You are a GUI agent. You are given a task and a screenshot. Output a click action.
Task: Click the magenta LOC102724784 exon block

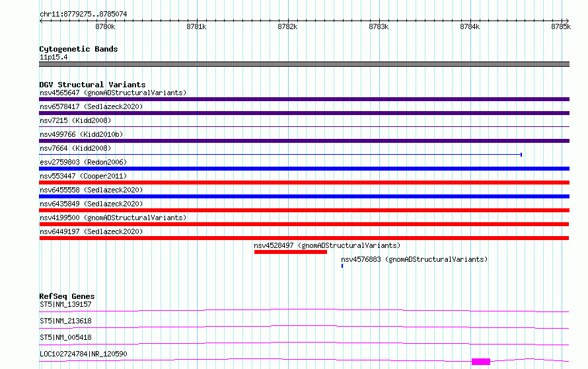coord(481,362)
